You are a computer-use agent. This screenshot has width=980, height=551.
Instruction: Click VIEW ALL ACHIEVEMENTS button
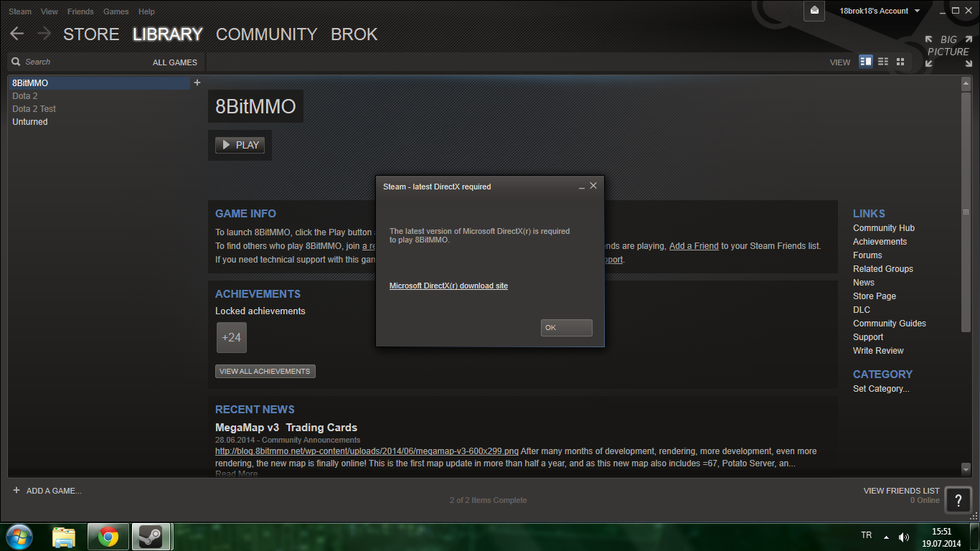265,372
